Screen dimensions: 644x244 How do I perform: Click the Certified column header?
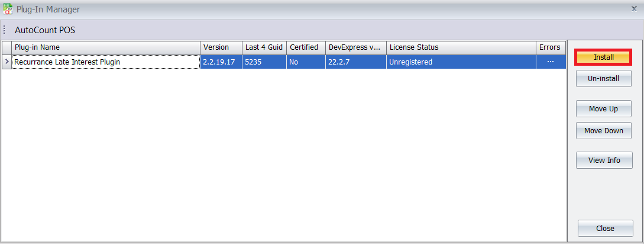(x=305, y=47)
